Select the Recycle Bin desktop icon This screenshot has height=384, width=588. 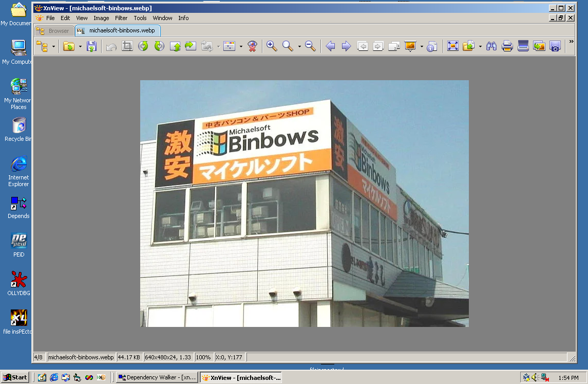pyautogui.click(x=18, y=130)
